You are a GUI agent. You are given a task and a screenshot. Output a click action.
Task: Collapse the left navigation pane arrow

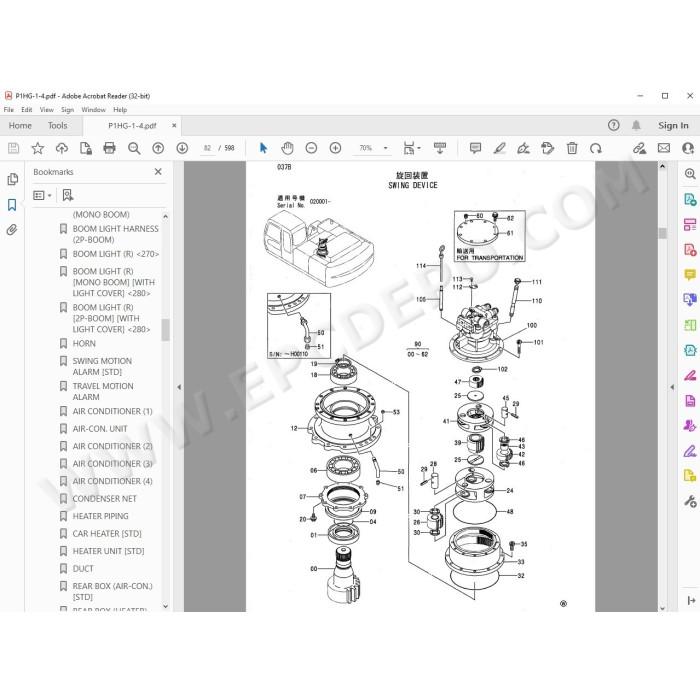[179, 387]
